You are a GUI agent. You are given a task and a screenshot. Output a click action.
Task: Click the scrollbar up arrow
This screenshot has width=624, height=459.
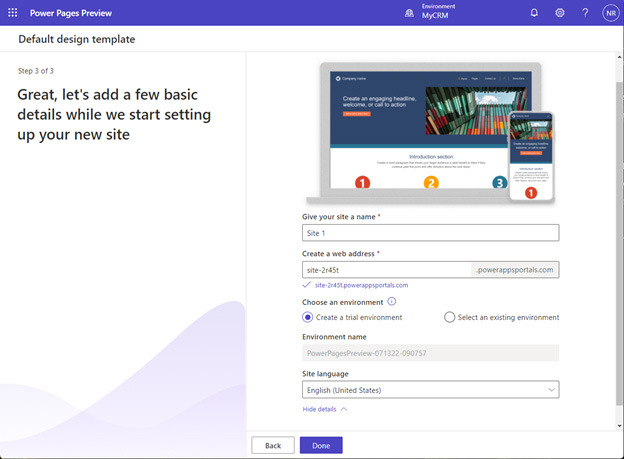point(620,57)
